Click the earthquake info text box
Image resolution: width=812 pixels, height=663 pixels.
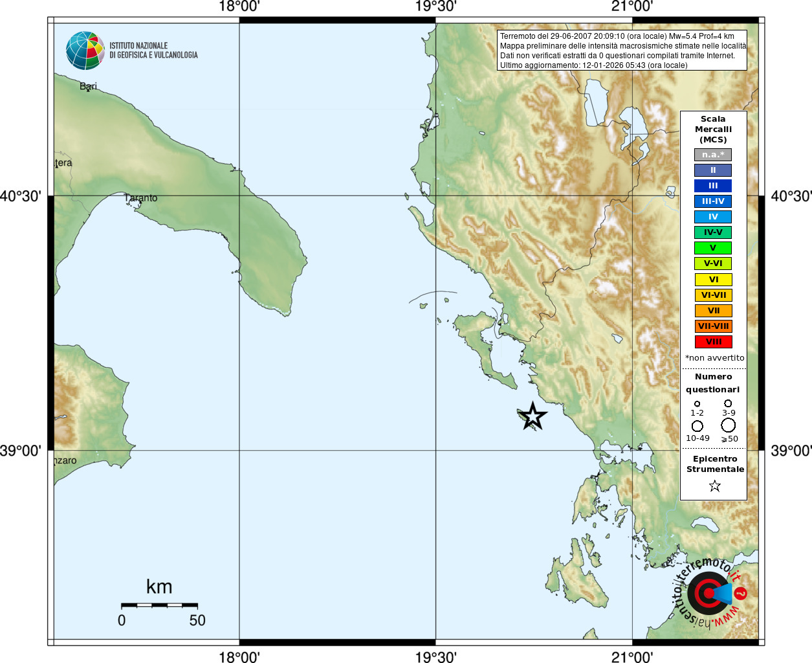click(x=622, y=51)
